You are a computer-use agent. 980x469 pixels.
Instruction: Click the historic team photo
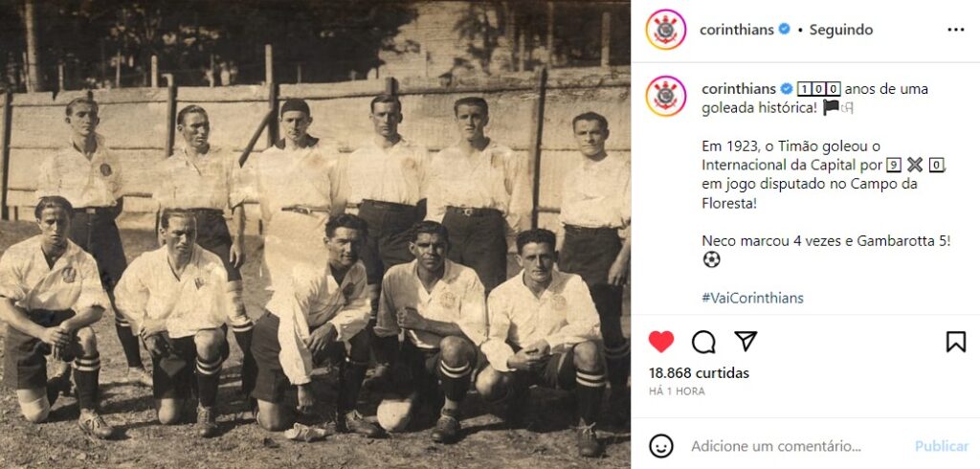(315, 234)
